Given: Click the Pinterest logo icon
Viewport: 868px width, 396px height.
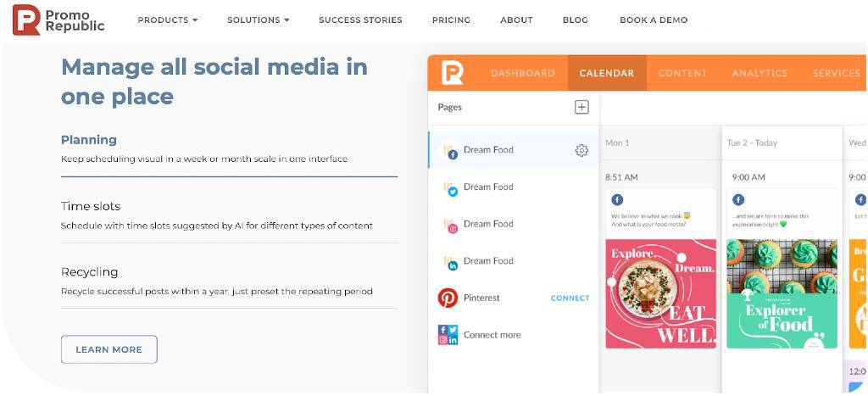Looking at the screenshot, I should [x=448, y=298].
